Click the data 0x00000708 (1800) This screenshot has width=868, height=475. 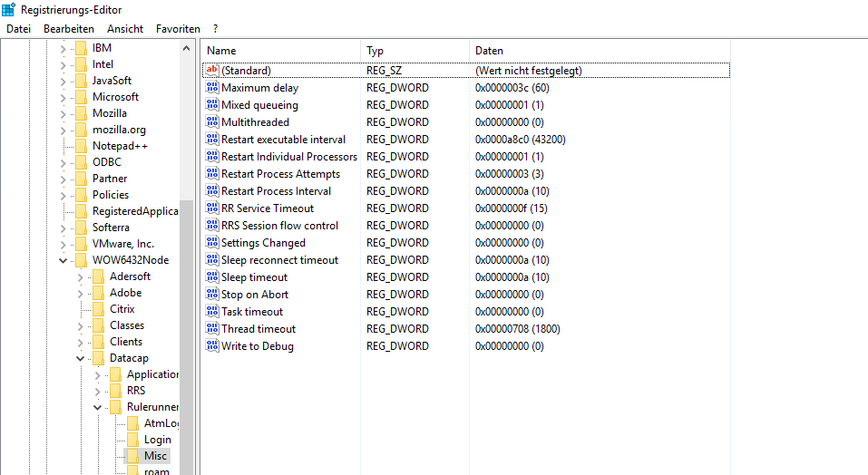point(517,328)
